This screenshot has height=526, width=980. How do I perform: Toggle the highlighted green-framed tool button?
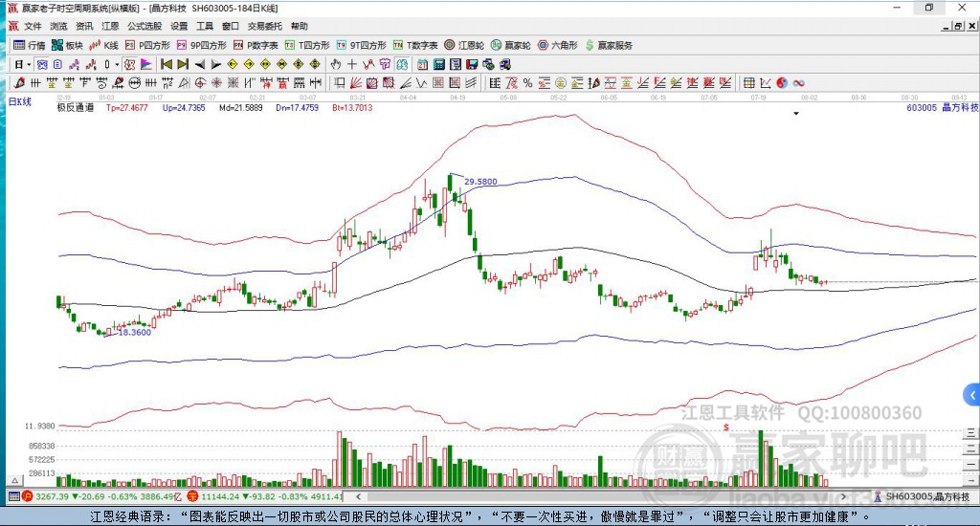(x=402, y=64)
